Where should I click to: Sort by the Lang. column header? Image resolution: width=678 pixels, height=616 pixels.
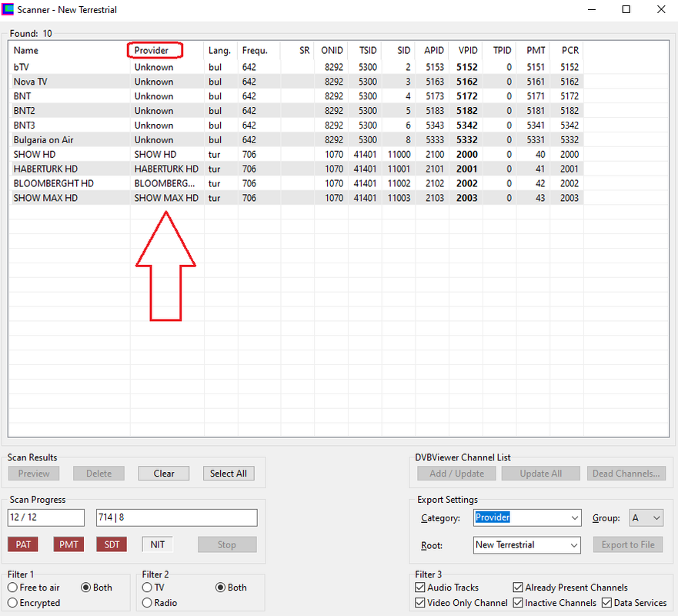click(221, 51)
